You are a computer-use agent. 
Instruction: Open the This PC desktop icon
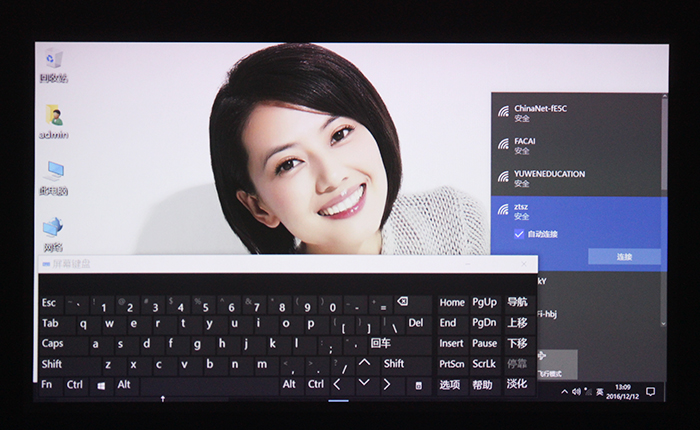[x=53, y=174]
